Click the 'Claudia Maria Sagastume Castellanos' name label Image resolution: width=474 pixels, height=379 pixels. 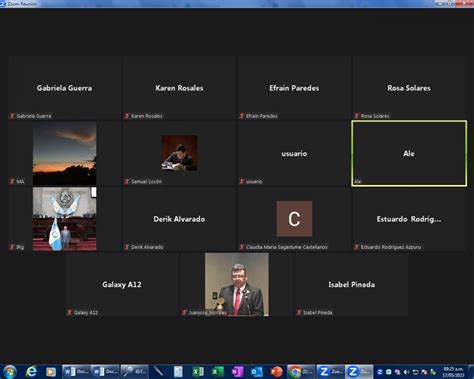pyautogui.click(x=287, y=247)
